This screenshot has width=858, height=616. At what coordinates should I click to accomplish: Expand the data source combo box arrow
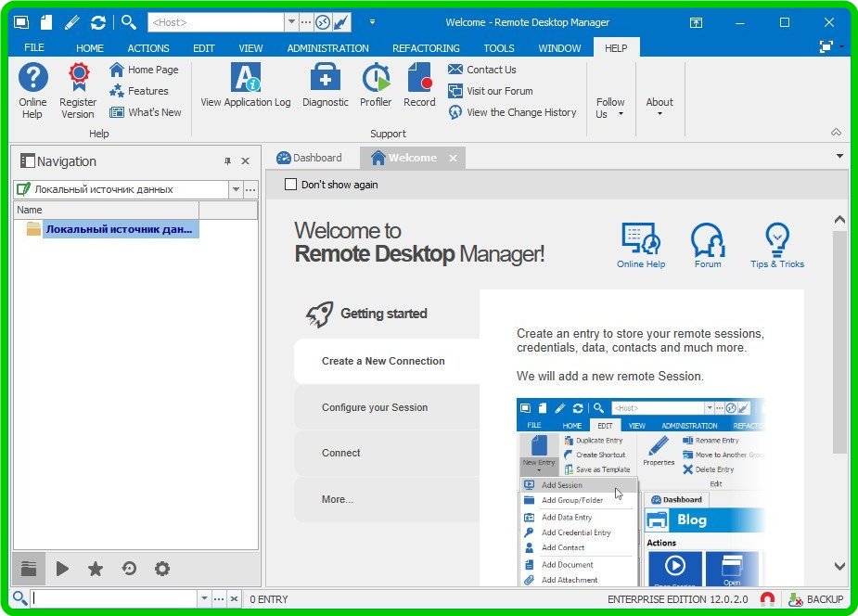pyautogui.click(x=236, y=189)
